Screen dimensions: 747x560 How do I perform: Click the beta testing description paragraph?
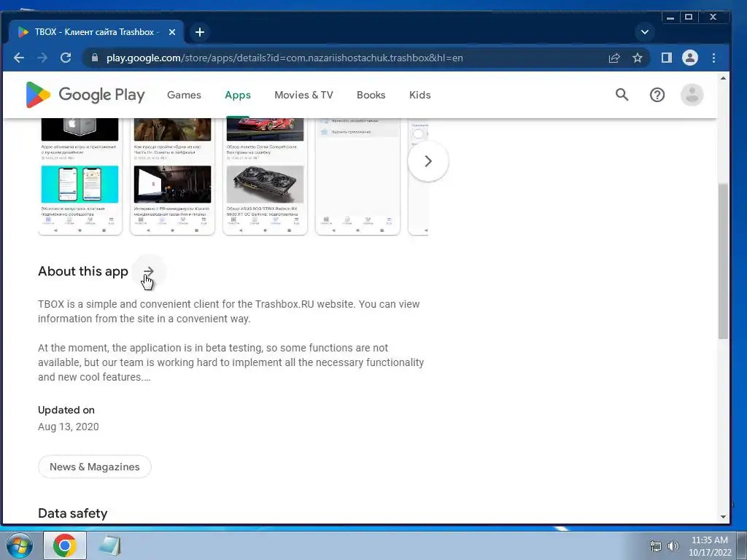point(231,362)
